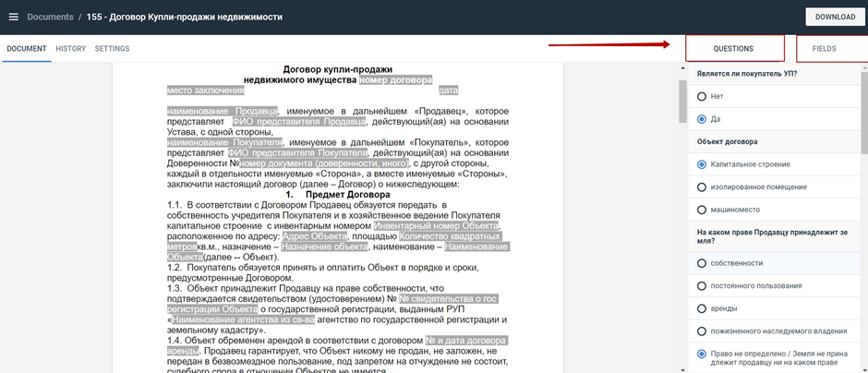The height and width of the screenshot is (373, 868).
Task: Click the DOWNLOAD button
Action: tap(835, 17)
